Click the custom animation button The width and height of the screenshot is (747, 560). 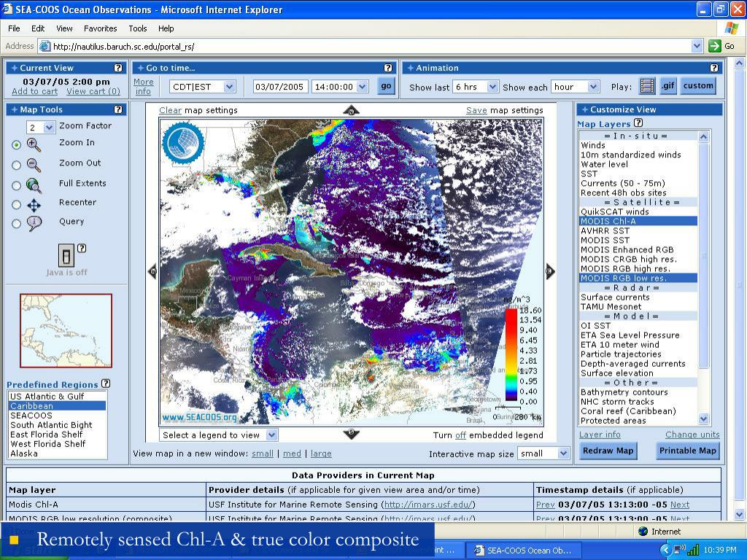[x=698, y=86]
